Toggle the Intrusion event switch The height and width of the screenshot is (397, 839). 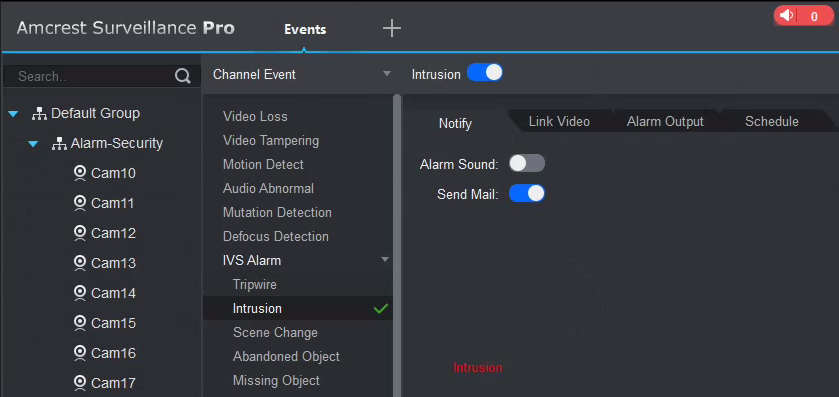point(485,73)
